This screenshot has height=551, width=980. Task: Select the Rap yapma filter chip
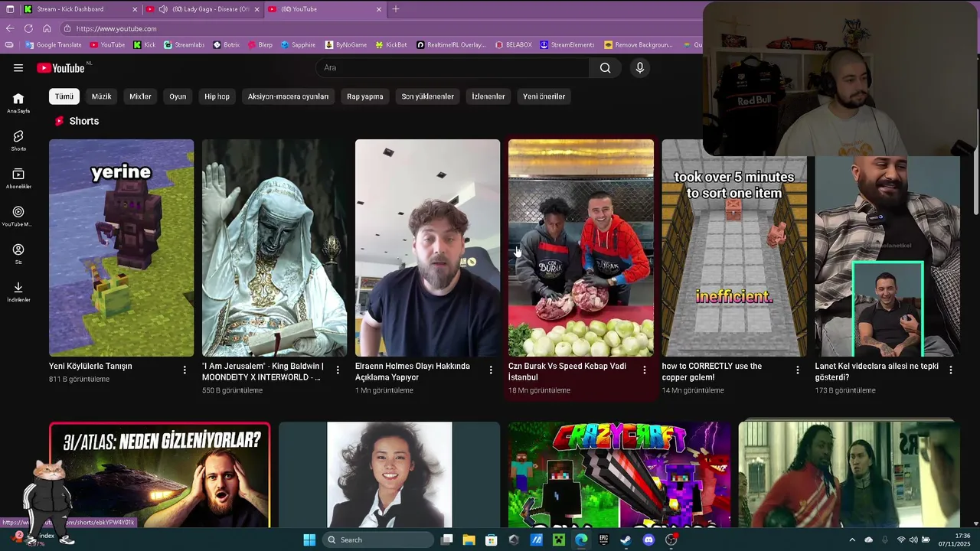[365, 96]
